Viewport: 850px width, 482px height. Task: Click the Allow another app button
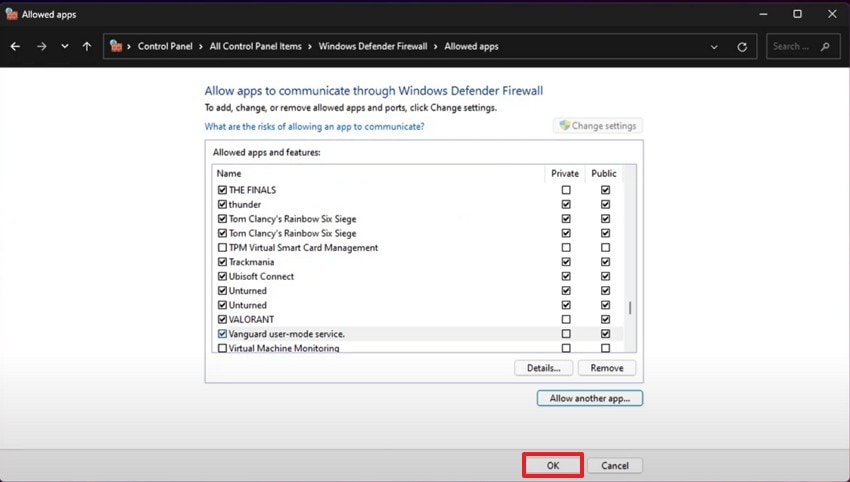(x=589, y=398)
